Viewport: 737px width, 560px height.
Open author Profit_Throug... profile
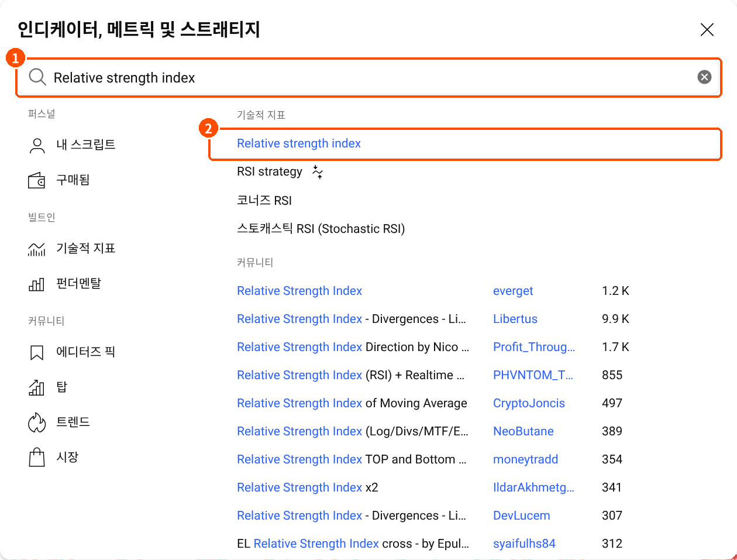pos(534,347)
